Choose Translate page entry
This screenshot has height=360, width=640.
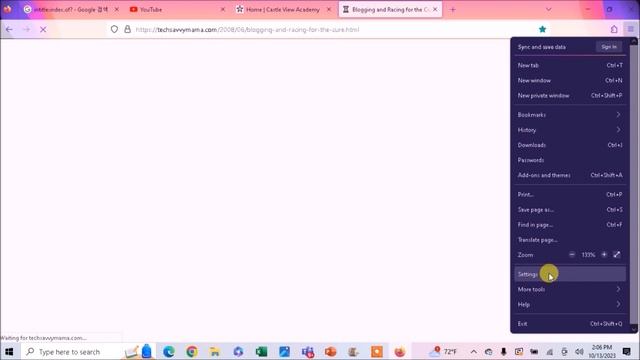coord(570,240)
